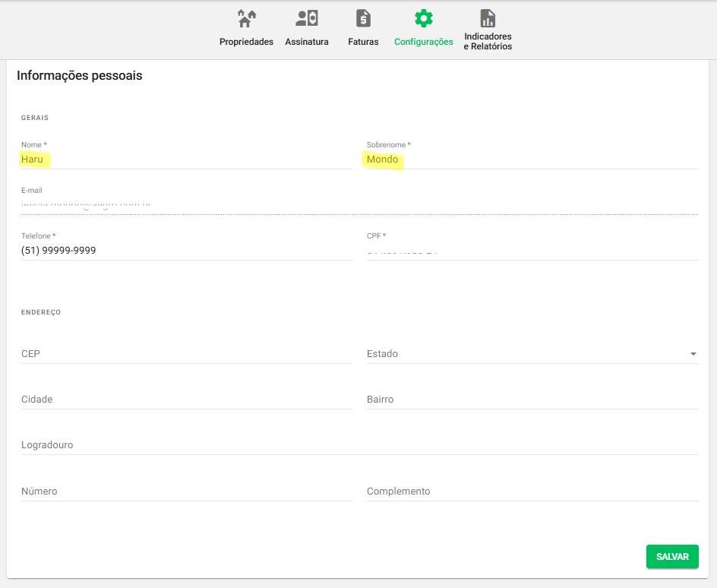Select the Complemento input field
Viewport: 717px width, 588px height.
[x=532, y=492]
